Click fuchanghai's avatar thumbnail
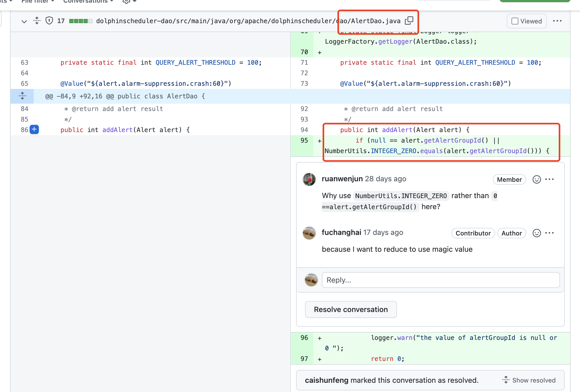Screen dimensions: 580x392 tap(309, 233)
